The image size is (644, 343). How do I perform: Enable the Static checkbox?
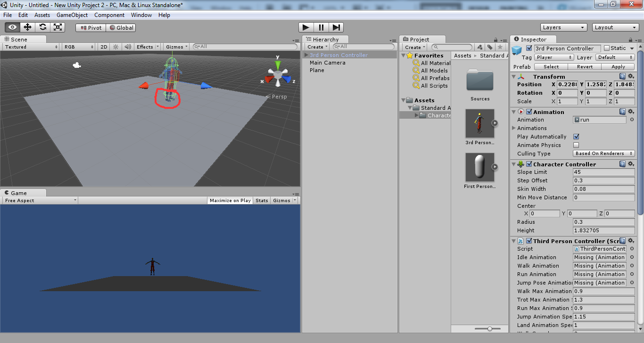pyautogui.click(x=607, y=48)
